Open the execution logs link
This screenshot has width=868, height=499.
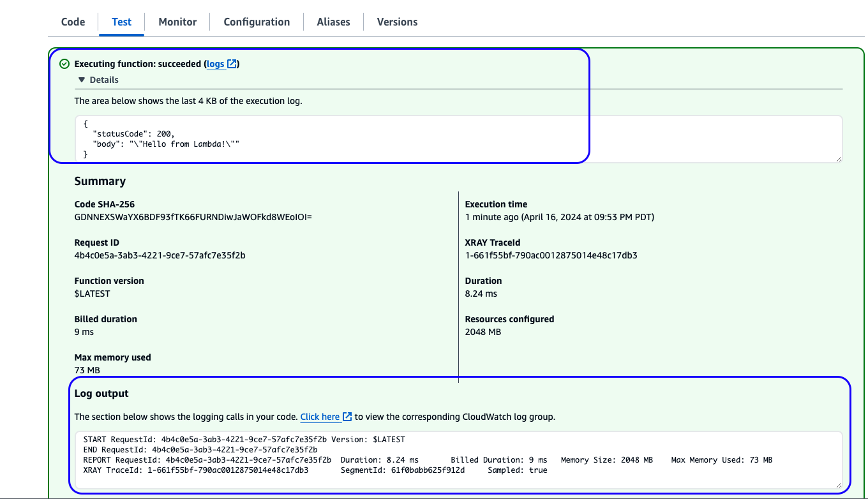click(x=216, y=64)
